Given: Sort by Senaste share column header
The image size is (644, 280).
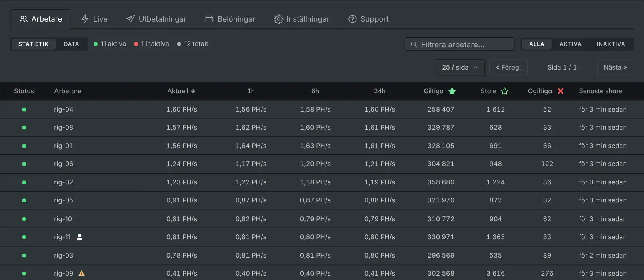Looking at the screenshot, I should pyautogui.click(x=600, y=91).
